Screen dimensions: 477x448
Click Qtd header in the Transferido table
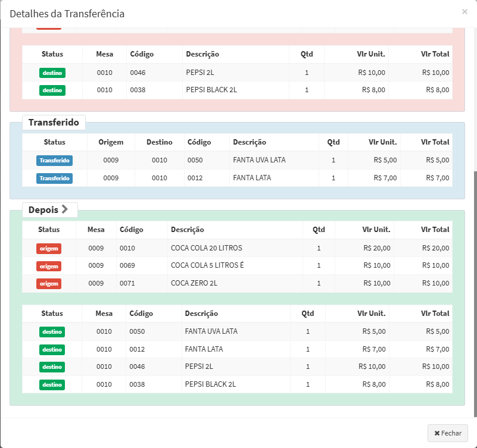[x=333, y=142]
